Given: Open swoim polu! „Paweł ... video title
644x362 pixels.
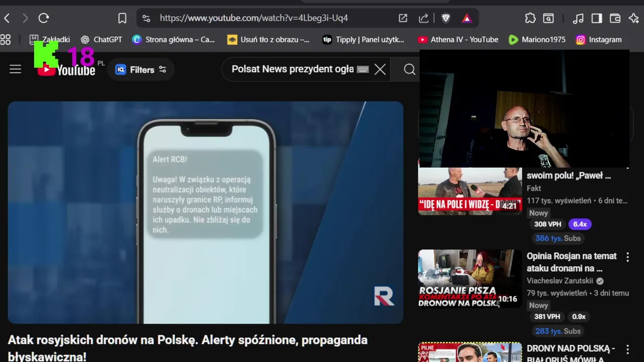Looking at the screenshot, I should pos(569,175).
